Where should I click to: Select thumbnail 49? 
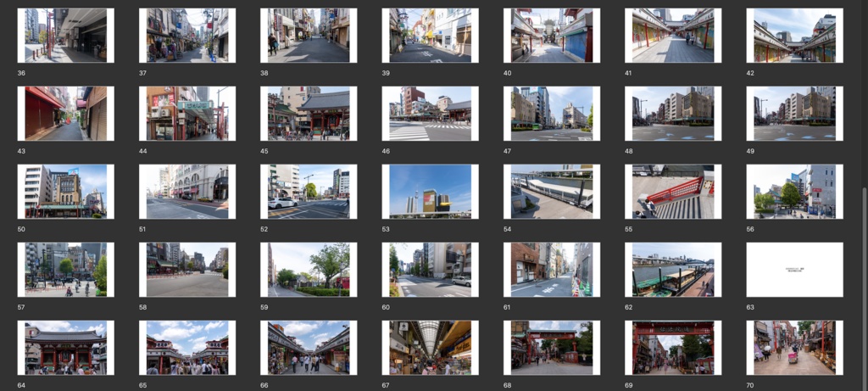[795, 114]
